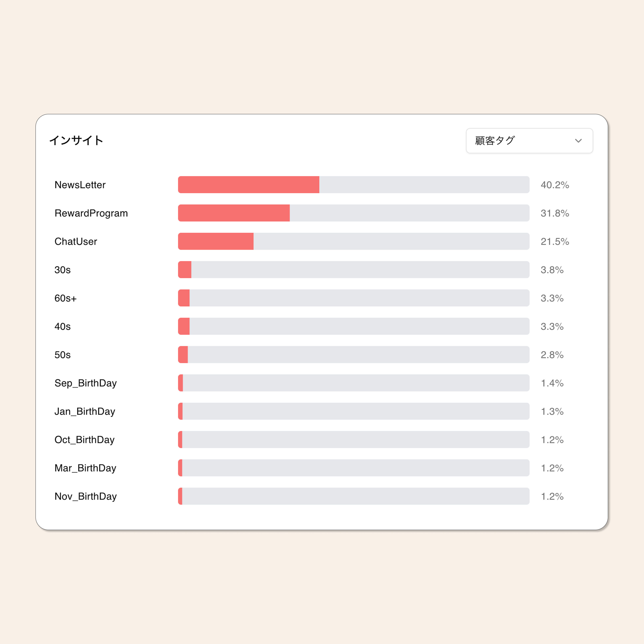Select the RewardProgram tag label

pos(91,213)
